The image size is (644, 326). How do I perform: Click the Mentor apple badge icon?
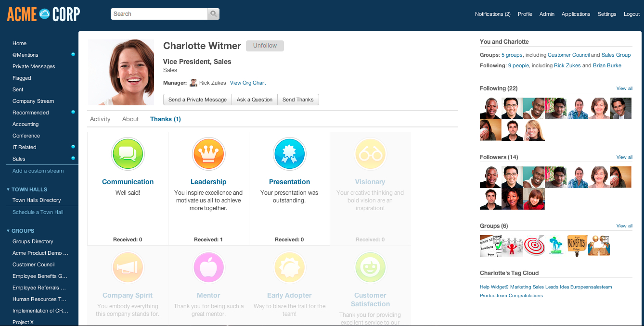(208, 267)
